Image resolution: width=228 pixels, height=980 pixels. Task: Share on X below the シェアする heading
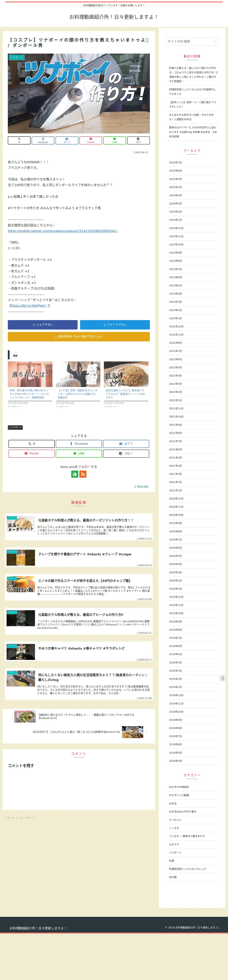click(x=32, y=444)
